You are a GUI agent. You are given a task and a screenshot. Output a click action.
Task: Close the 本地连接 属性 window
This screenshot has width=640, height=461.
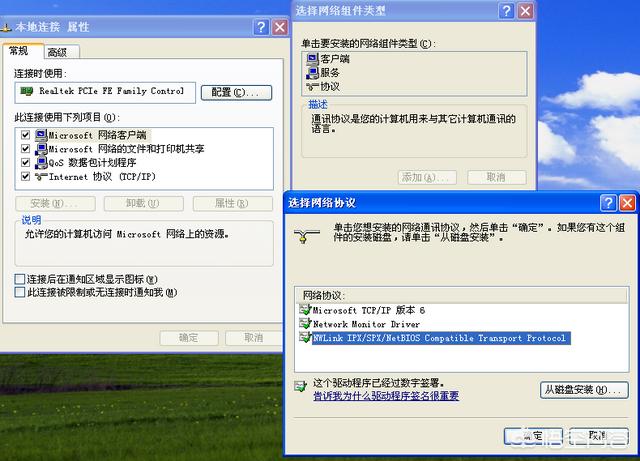(280, 27)
